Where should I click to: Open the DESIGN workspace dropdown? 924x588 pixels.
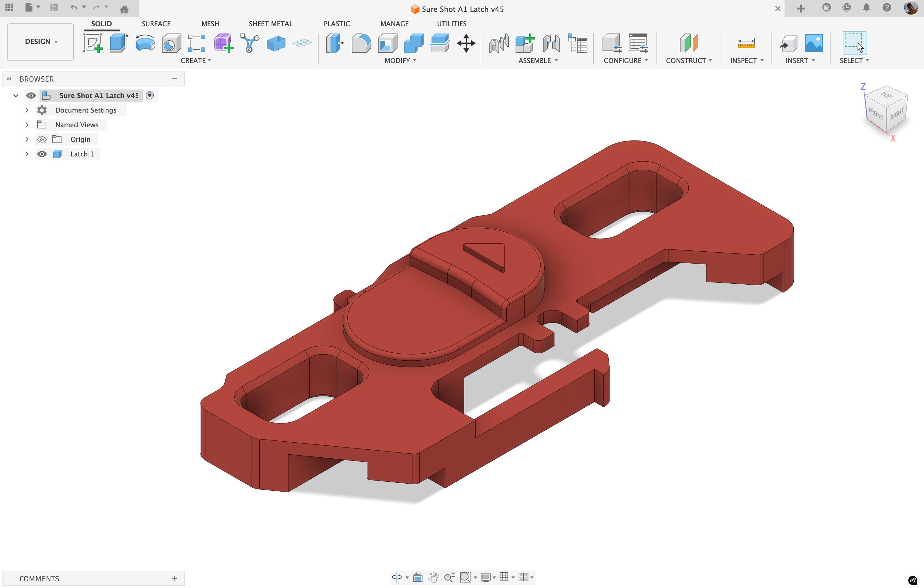(41, 42)
